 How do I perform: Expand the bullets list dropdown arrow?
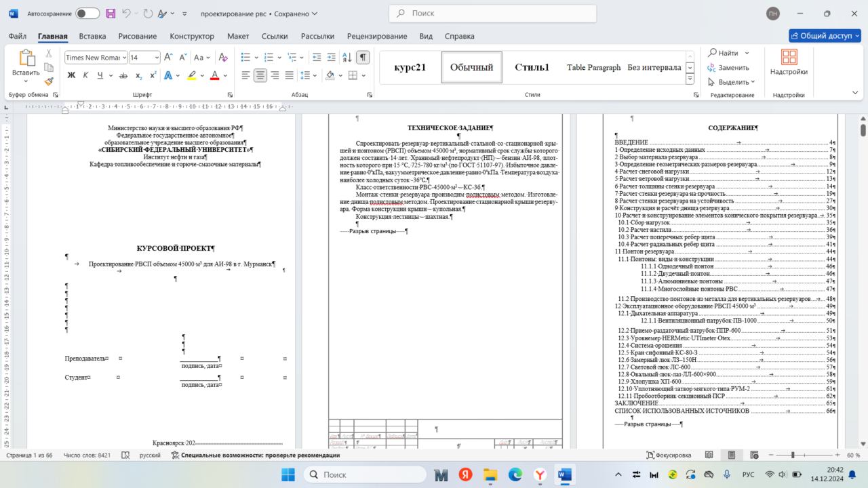[x=256, y=58]
